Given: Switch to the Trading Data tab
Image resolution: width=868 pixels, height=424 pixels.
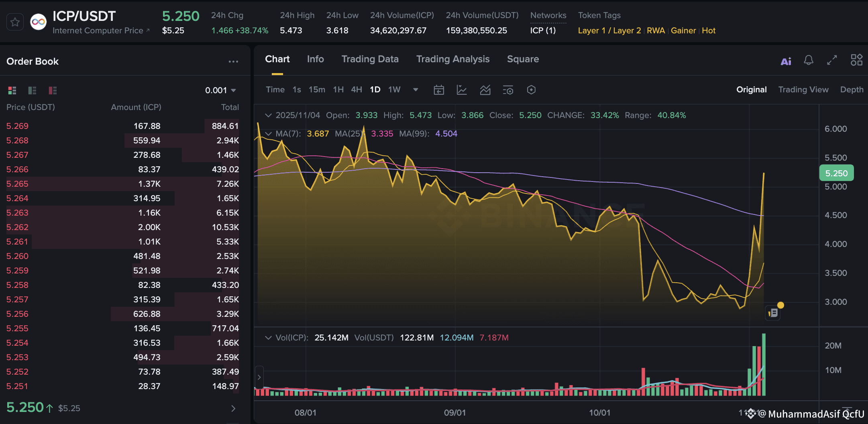Looking at the screenshot, I should click(370, 59).
